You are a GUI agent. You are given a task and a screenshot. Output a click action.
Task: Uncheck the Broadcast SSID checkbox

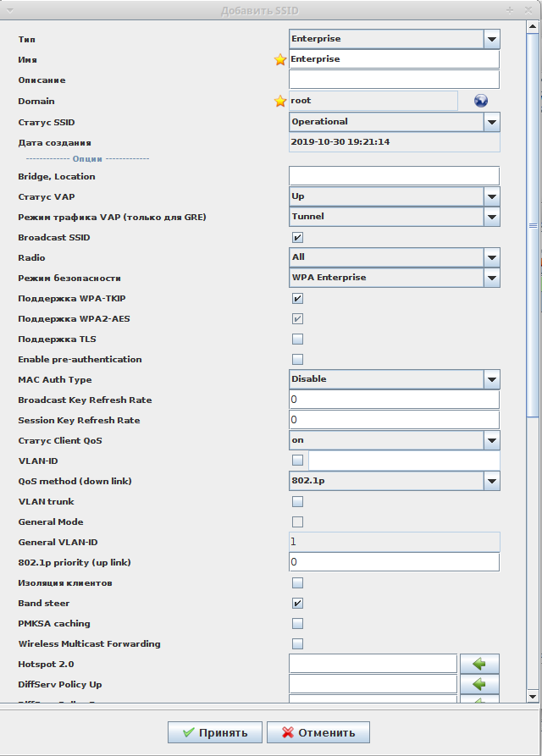pos(297,238)
